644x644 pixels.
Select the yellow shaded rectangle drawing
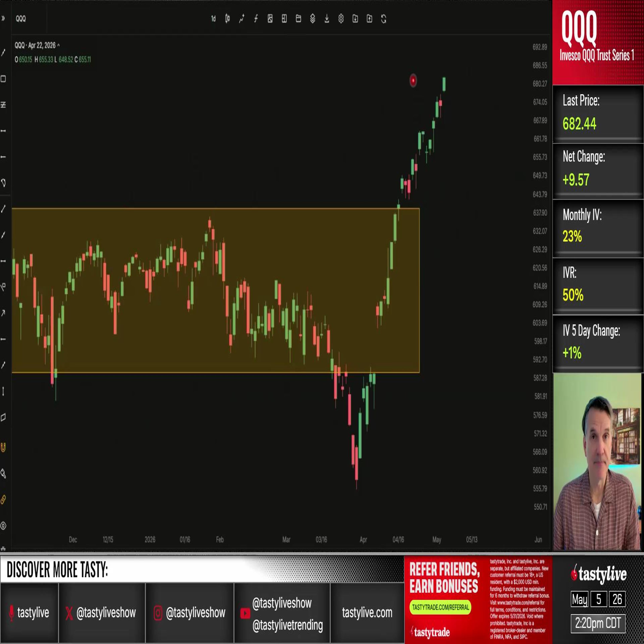tap(216, 290)
